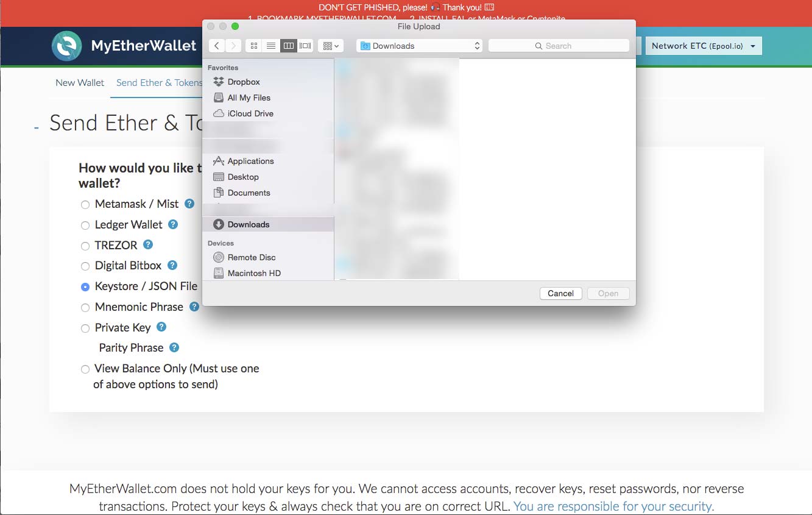Select Remote Disc under Devices
The image size is (812, 515).
click(x=268, y=257)
